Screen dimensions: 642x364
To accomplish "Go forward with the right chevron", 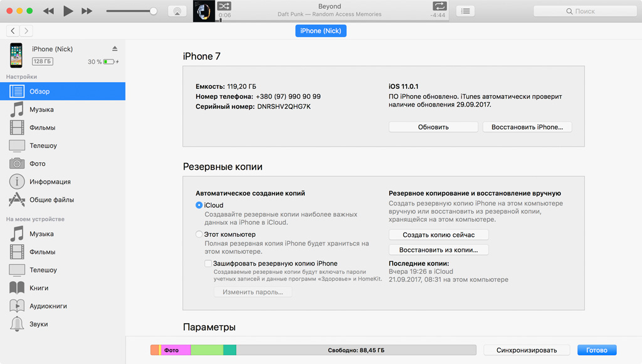I will [x=26, y=31].
